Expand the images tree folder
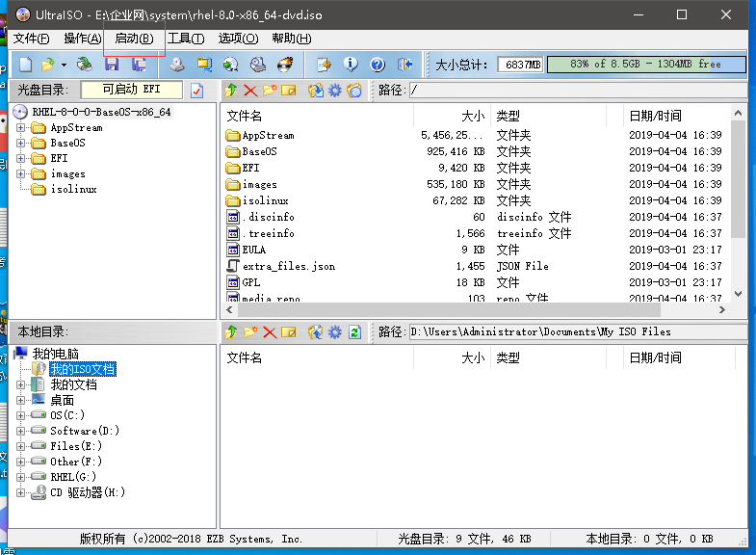The height and width of the screenshot is (555, 756). point(21,174)
